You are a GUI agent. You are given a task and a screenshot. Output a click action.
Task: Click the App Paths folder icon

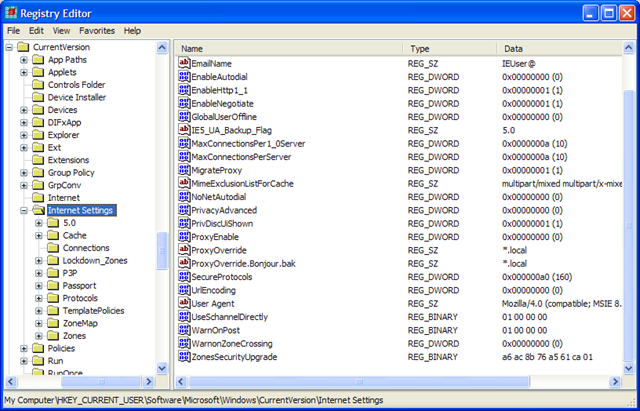38,60
